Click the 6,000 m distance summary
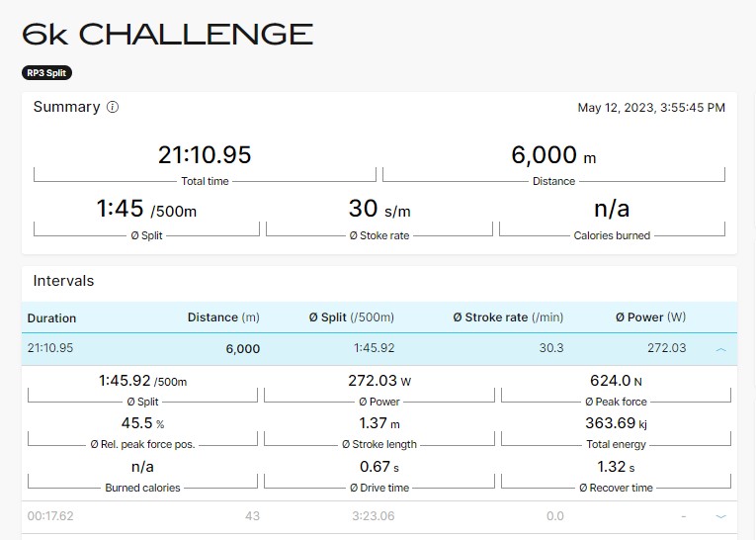This screenshot has height=540, width=756. 553,155
